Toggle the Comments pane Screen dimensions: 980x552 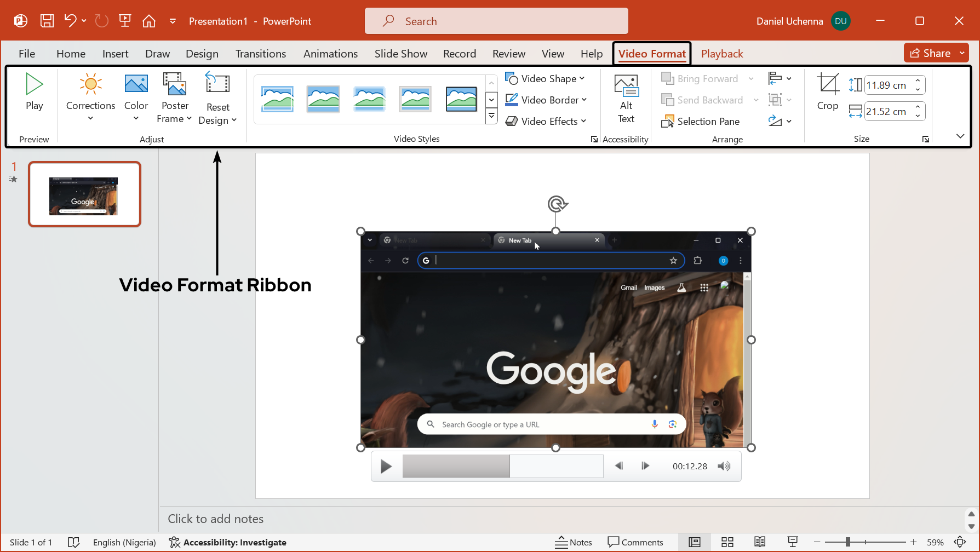(x=635, y=542)
